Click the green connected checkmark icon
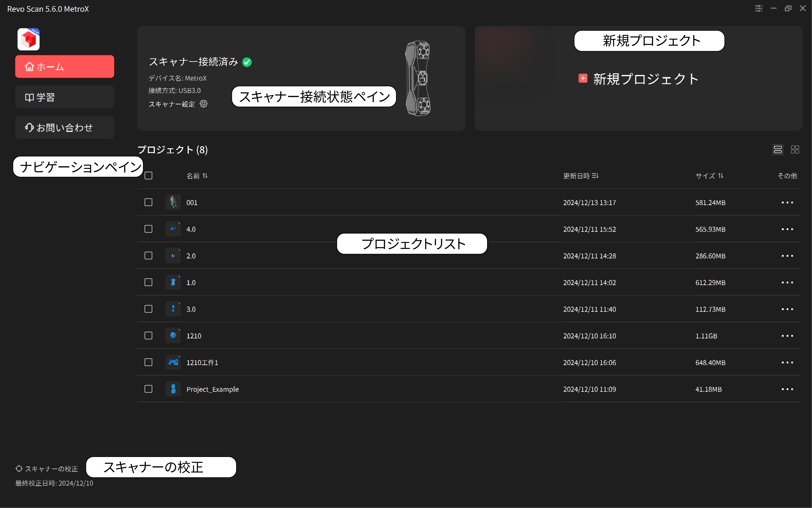Viewport: 812px width, 508px height. (247, 62)
